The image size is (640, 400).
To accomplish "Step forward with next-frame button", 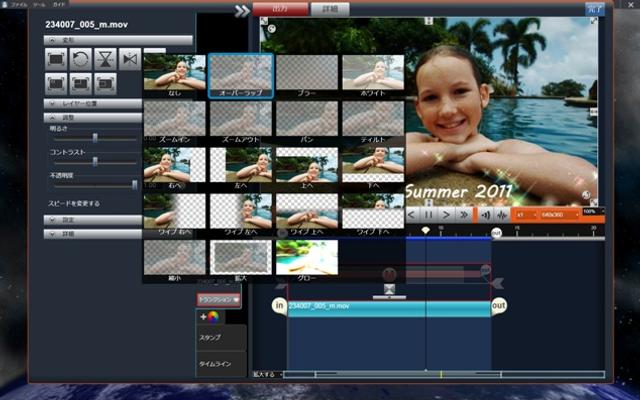I will 446,215.
